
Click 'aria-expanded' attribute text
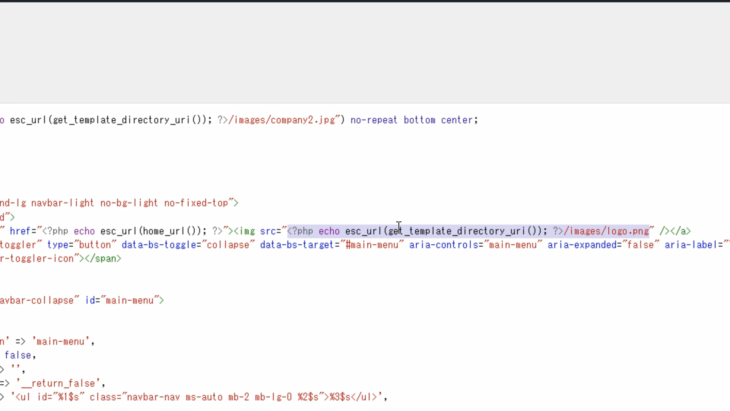582,245
